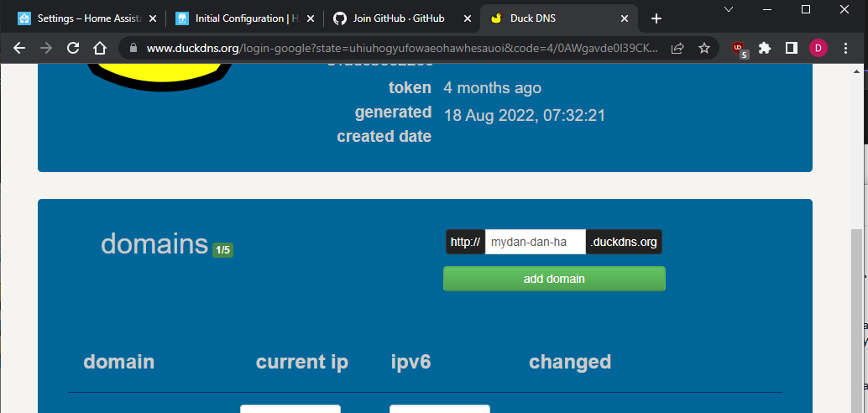Open the Chrome three-dot menu
The width and height of the screenshot is (868, 413).
pyautogui.click(x=845, y=48)
